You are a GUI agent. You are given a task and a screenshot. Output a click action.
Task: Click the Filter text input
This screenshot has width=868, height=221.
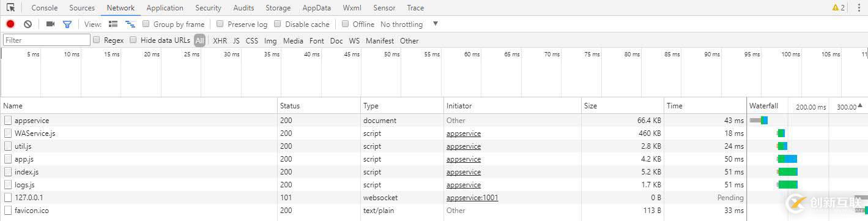pyautogui.click(x=46, y=40)
